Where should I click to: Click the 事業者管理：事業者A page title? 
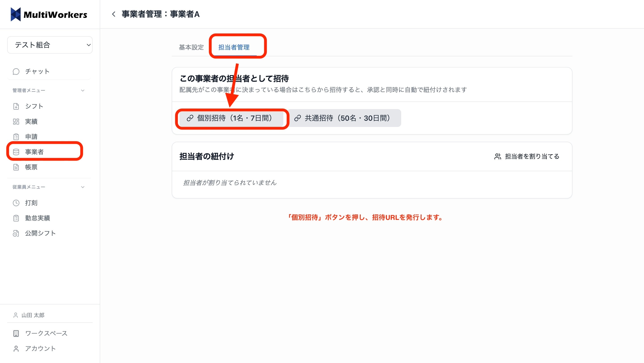tap(161, 14)
